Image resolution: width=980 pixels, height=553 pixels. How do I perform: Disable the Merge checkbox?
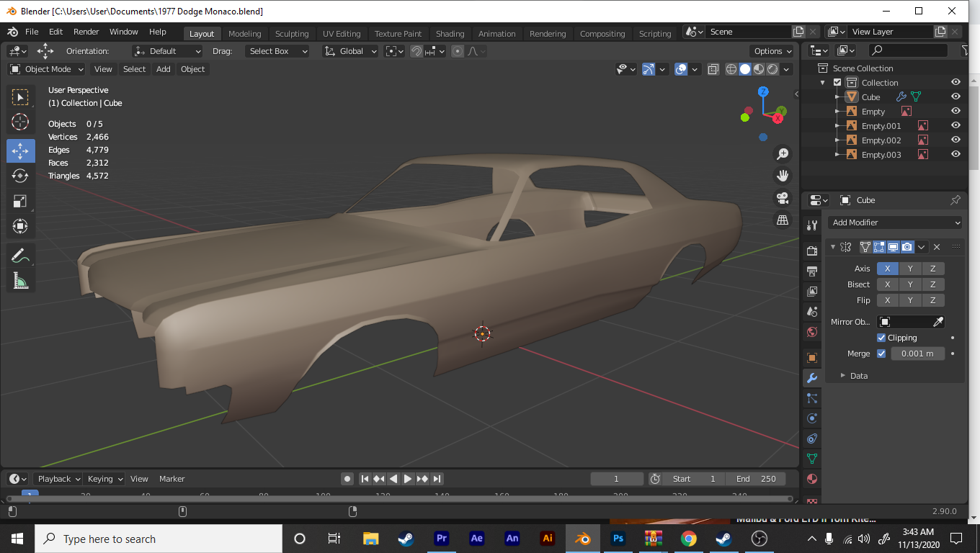pyautogui.click(x=881, y=354)
